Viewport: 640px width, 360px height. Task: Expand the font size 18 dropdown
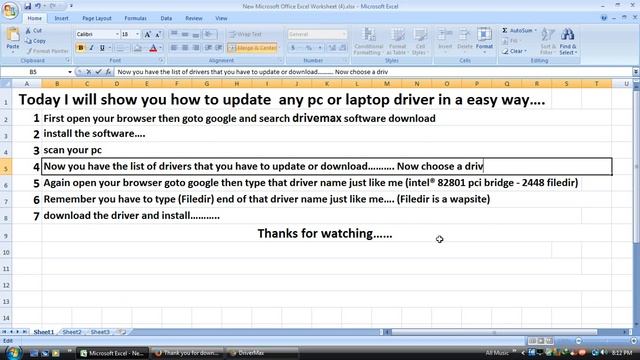pyautogui.click(x=138, y=34)
